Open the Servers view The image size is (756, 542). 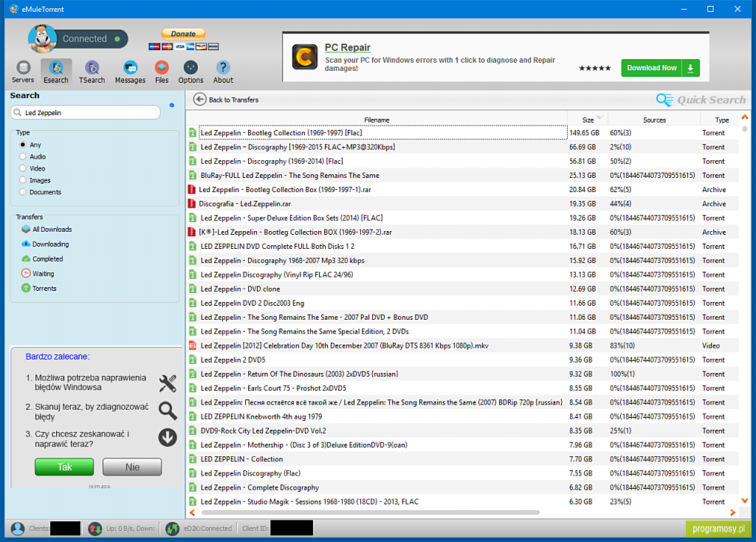coord(23,72)
